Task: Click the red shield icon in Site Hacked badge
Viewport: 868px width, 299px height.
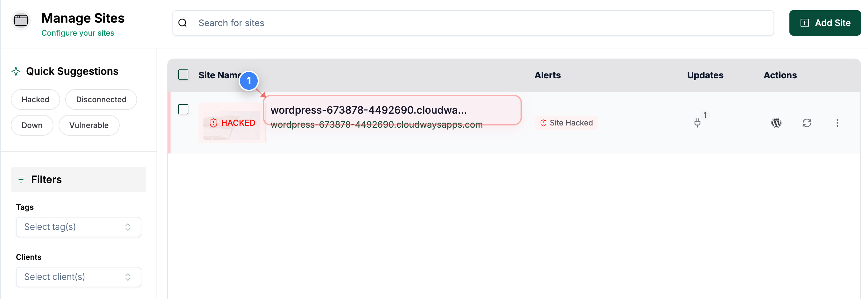Action: pos(543,123)
